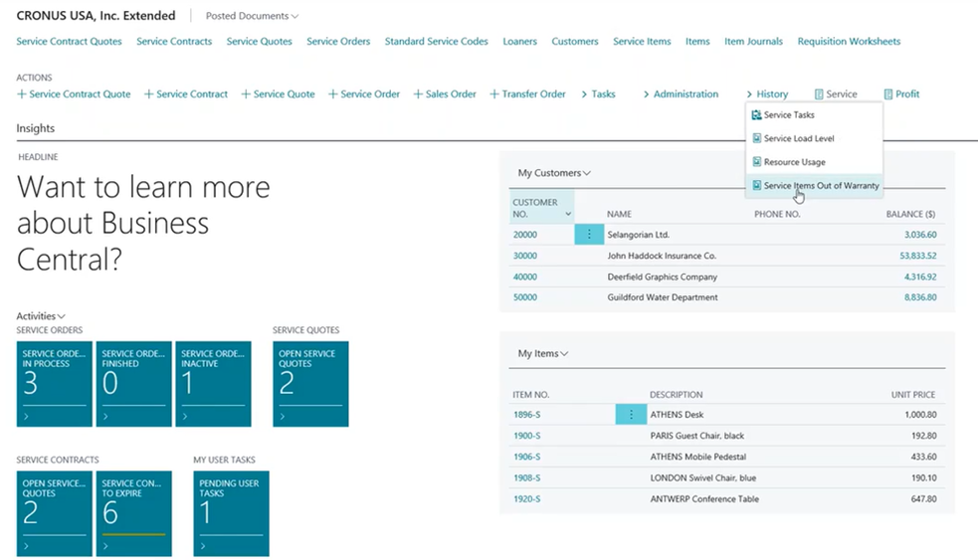Expand the Posted Documents dropdown
Screen dimensions: 978x560
(252, 16)
